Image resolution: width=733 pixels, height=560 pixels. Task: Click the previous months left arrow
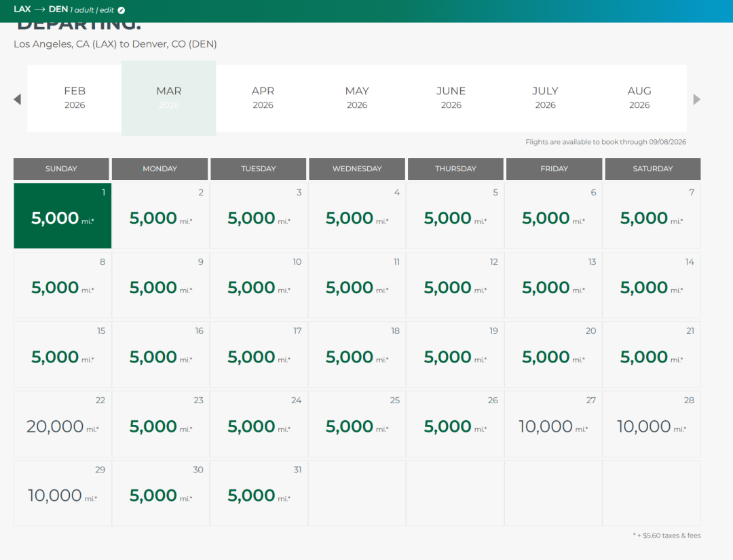pos(18,99)
